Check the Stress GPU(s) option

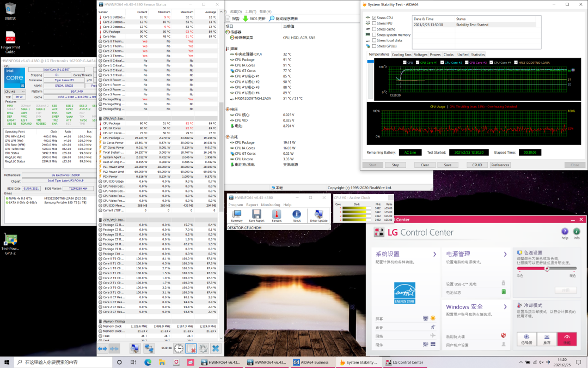375,46
